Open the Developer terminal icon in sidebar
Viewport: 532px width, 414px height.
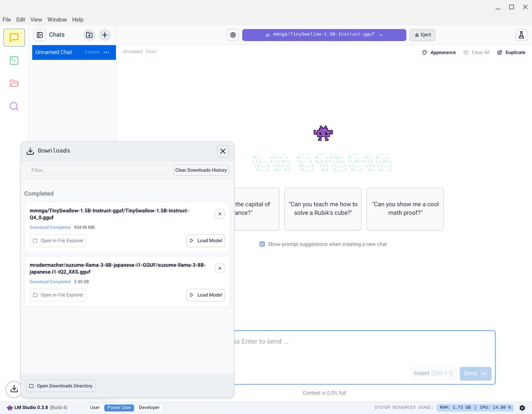pyautogui.click(x=14, y=60)
